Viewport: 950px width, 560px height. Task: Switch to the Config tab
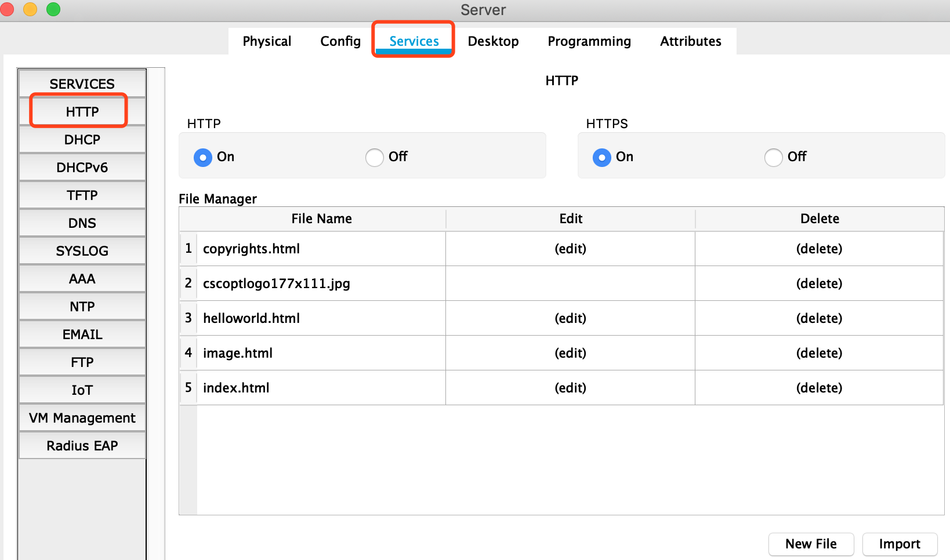[340, 41]
